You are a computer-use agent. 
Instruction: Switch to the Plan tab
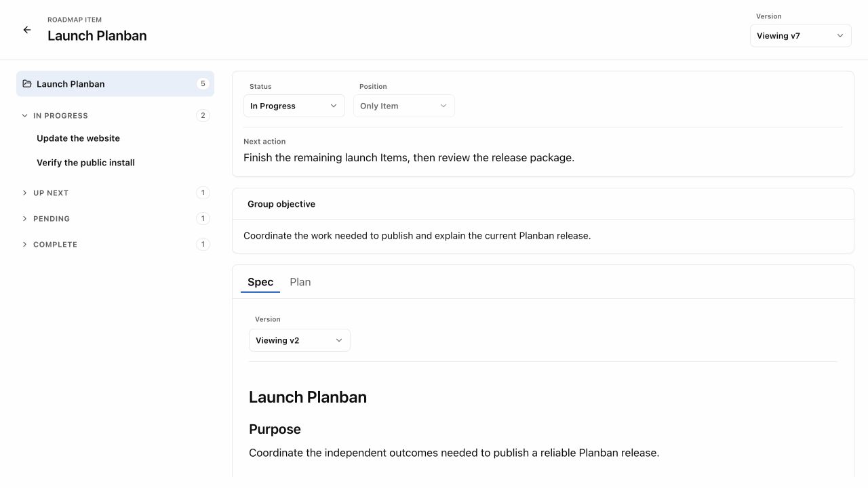point(300,282)
